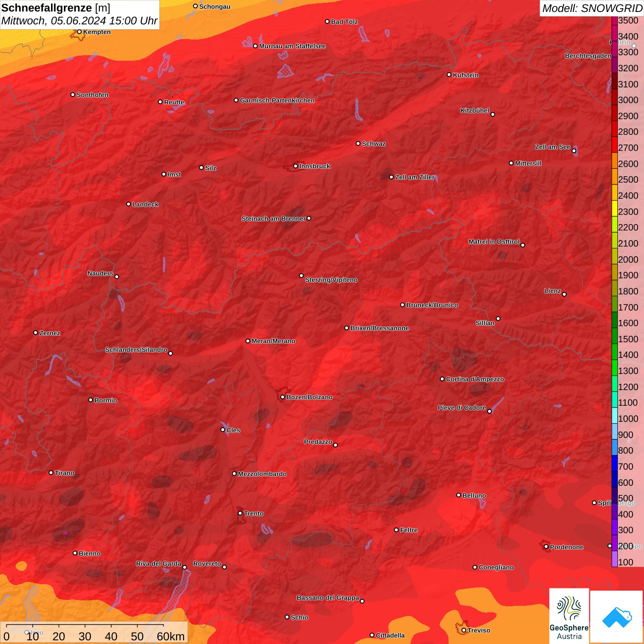The height and width of the screenshot is (644, 644).
Task: Click the Sonthofen label
Action: click(92, 95)
